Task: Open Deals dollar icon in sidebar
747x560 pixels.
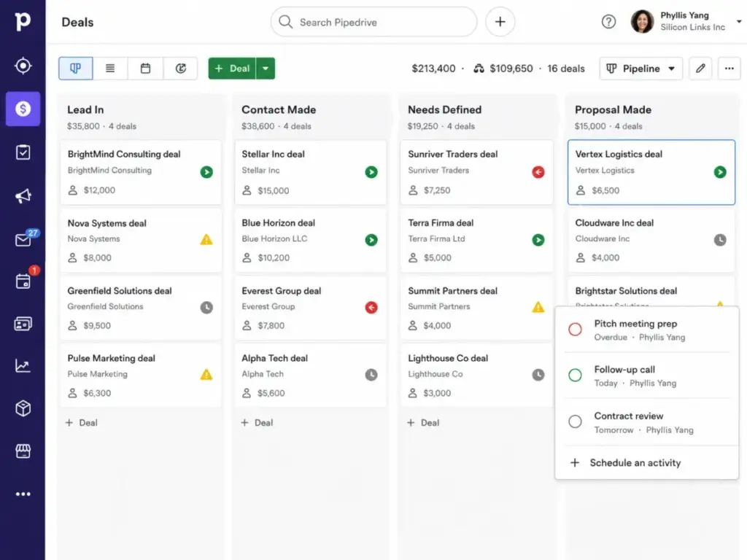Action: click(23, 109)
